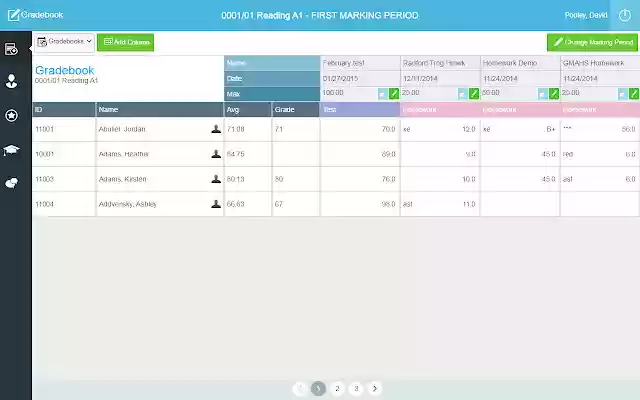Viewport: 640px width, 400px height.
Task: Click the next page arrow
Action: 375,388
